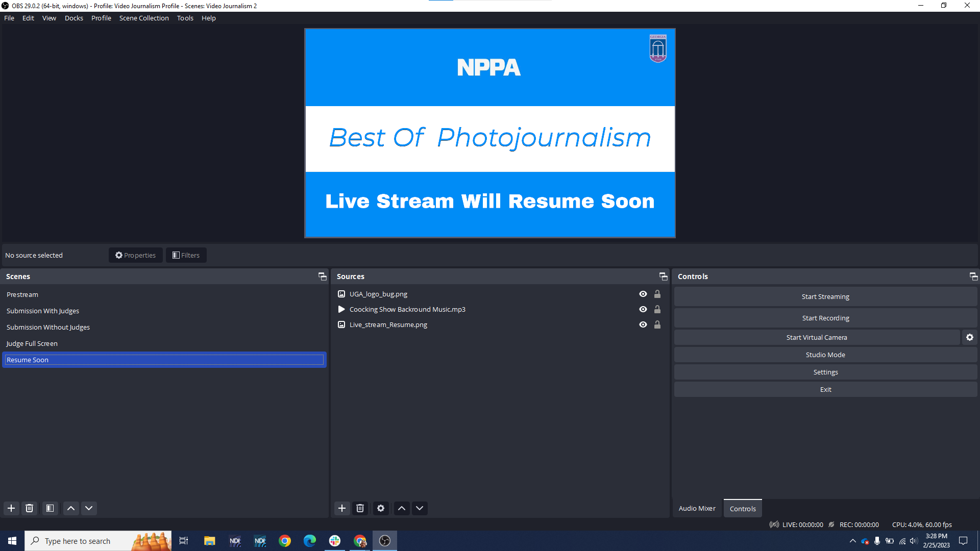This screenshot has width=980, height=551.
Task: Lock the UGA_logo_bug.png source
Action: pyautogui.click(x=657, y=294)
